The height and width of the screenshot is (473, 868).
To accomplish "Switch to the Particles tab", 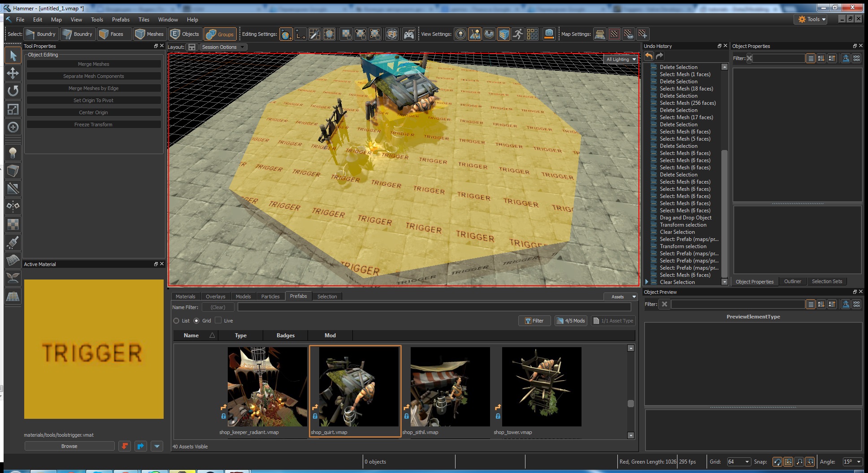I will [270, 297].
